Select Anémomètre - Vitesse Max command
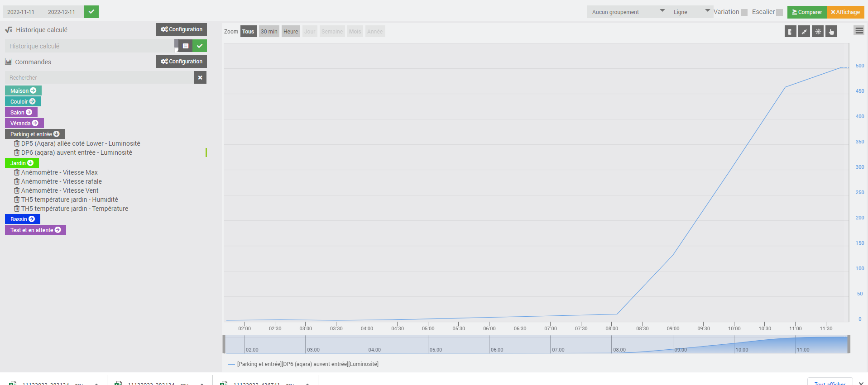This screenshot has width=868, height=385. coord(59,172)
